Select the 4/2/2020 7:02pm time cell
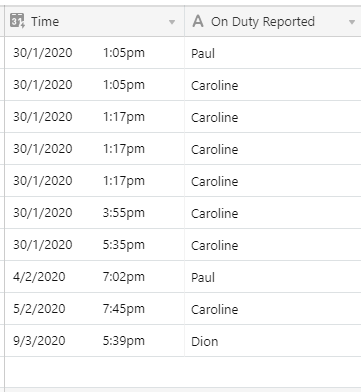 [x=94, y=277]
